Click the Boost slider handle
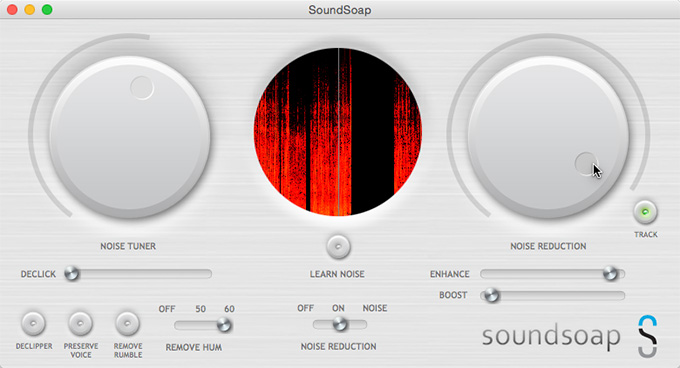Image resolution: width=680 pixels, height=368 pixels. pyautogui.click(x=491, y=296)
